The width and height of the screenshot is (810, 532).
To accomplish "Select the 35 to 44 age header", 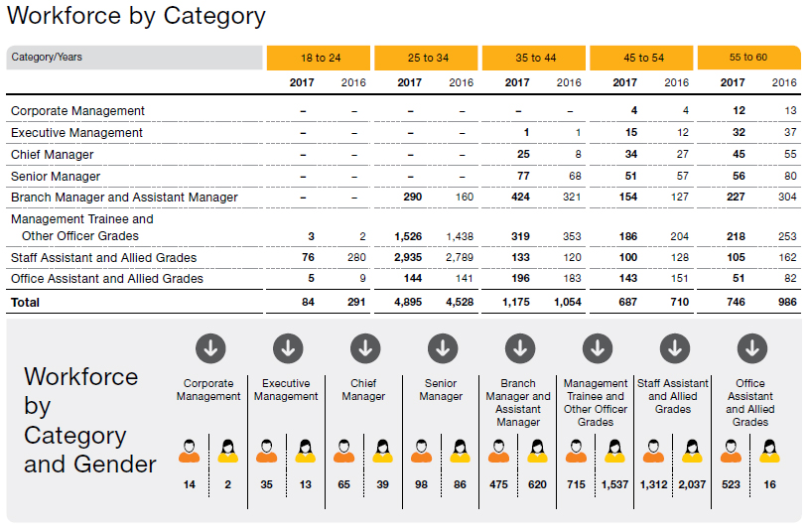I will tap(535, 58).
